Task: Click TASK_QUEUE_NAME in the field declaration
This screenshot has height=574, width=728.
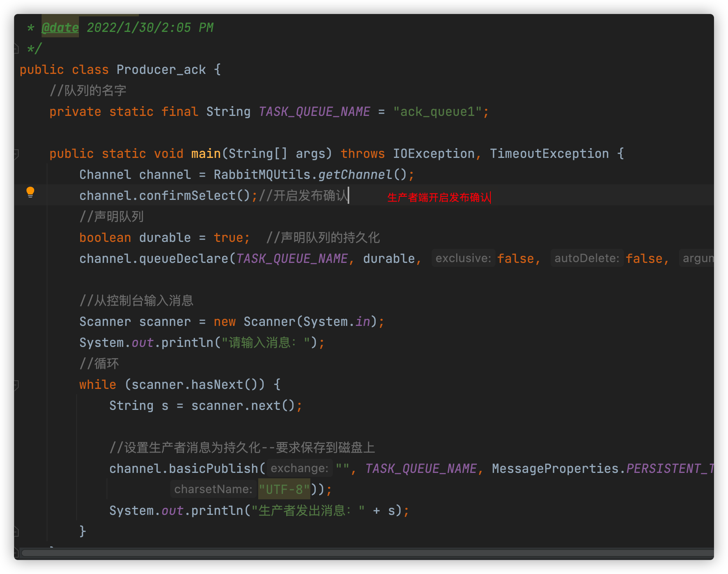Action: (x=314, y=112)
